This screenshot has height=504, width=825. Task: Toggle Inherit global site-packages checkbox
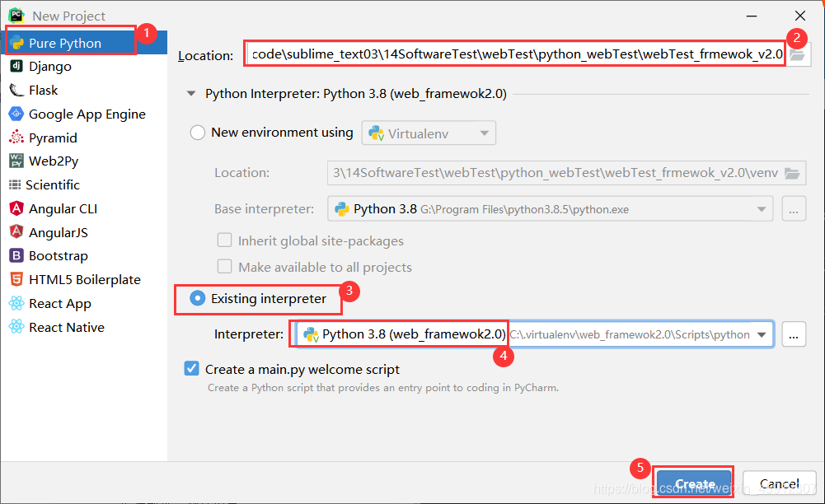coord(225,240)
